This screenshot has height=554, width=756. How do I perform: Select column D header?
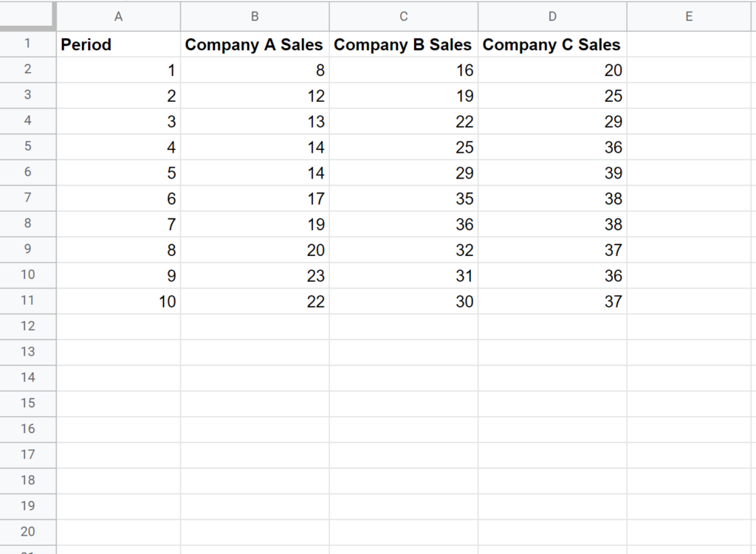(x=552, y=16)
